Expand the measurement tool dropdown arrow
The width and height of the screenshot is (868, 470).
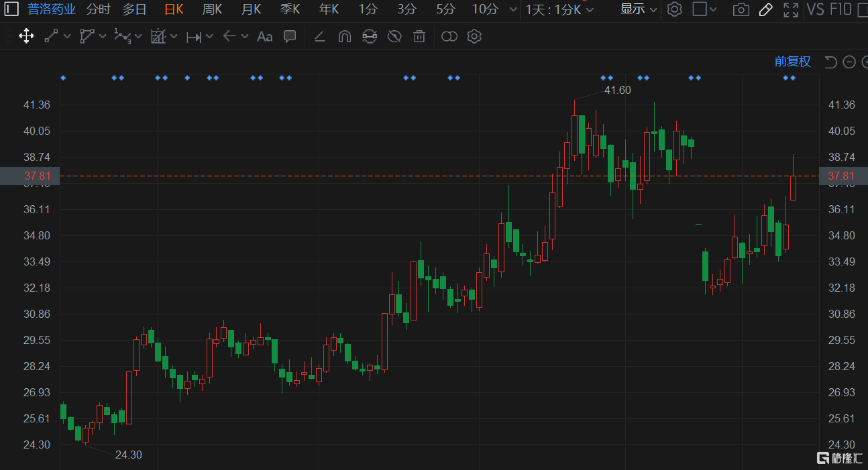(174, 36)
